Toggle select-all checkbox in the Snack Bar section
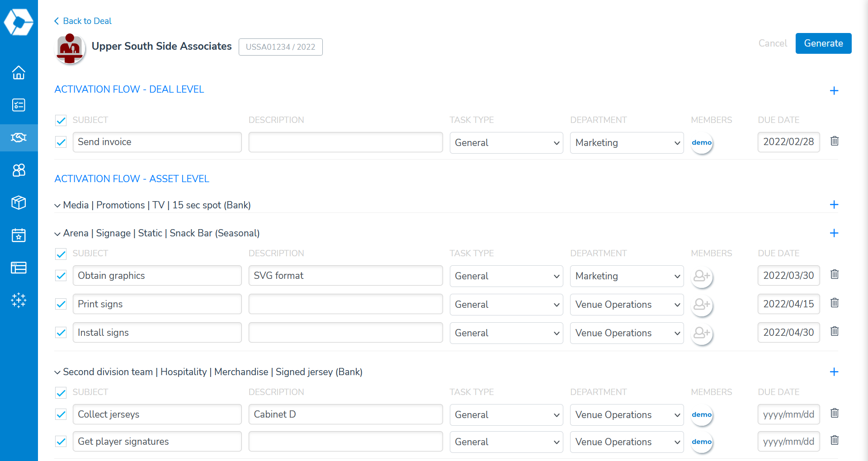Image resolution: width=868 pixels, height=461 pixels. (x=61, y=254)
